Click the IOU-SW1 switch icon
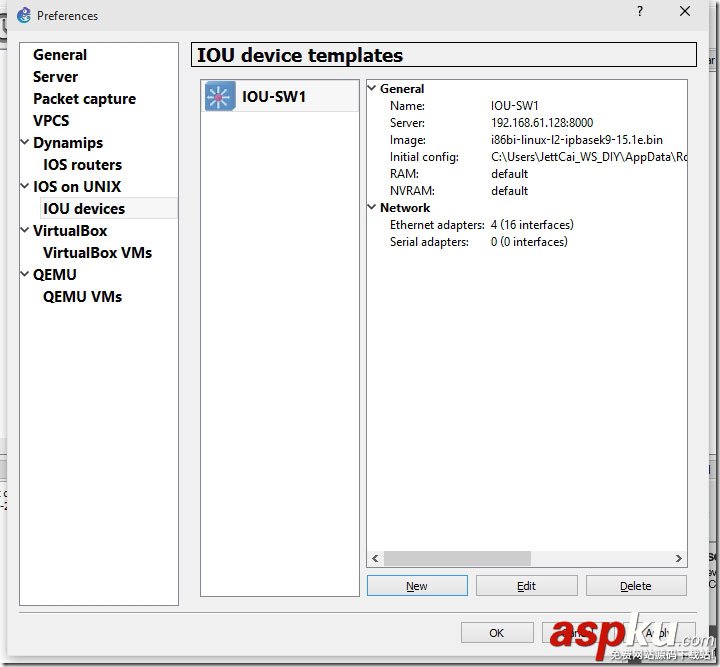This screenshot has width=720, height=667. pos(220,96)
